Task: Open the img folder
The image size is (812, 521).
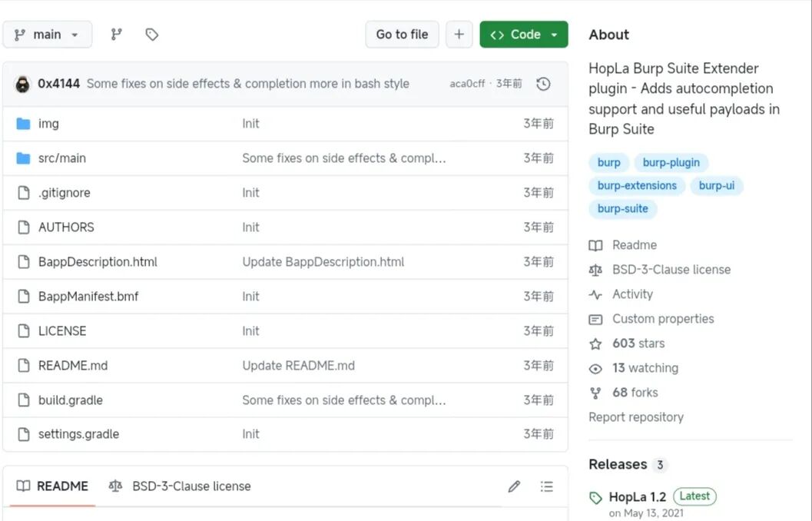Action: [48, 124]
